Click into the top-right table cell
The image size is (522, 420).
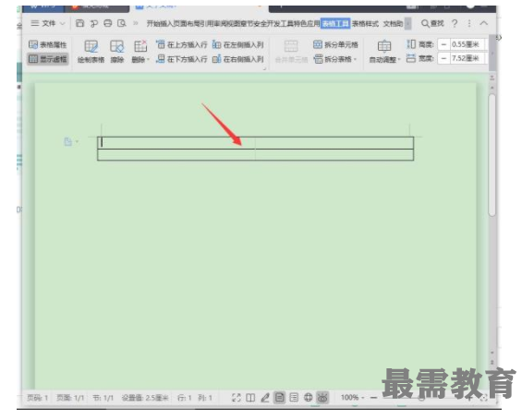point(334,143)
